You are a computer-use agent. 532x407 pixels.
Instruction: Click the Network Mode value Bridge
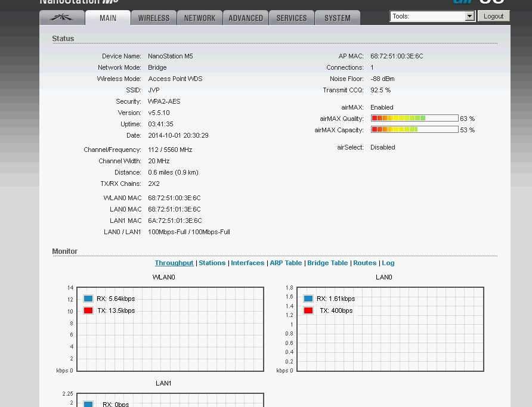157,67
